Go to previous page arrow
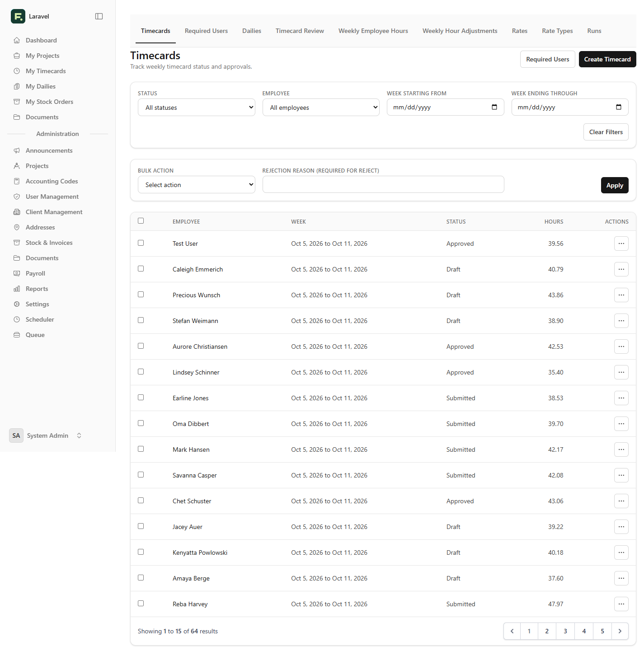This screenshot has height=660, width=644. coord(512,631)
